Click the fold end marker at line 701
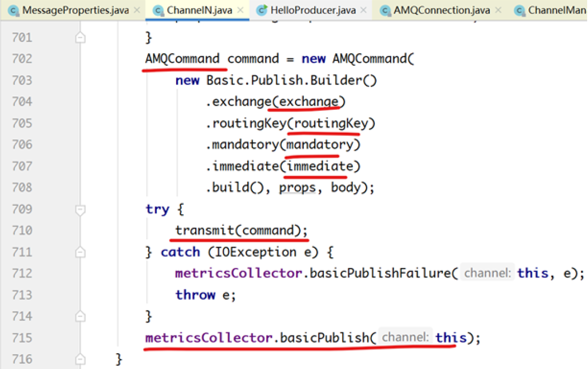The height and width of the screenshot is (369, 588). click(x=80, y=38)
